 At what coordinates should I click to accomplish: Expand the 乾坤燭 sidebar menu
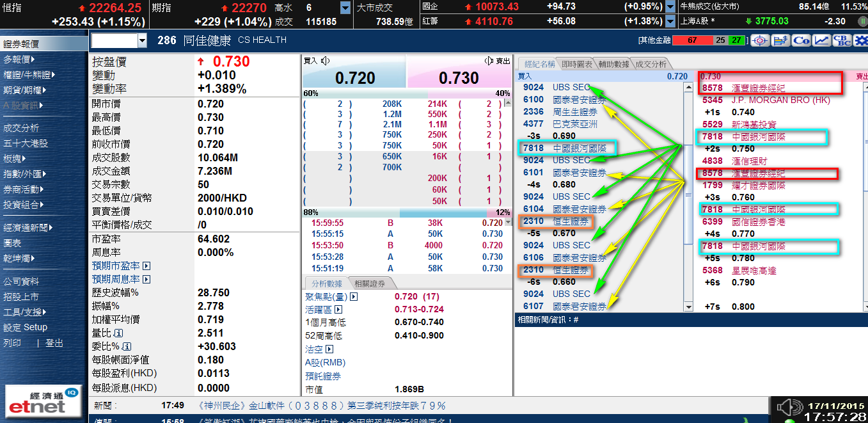[18, 259]
